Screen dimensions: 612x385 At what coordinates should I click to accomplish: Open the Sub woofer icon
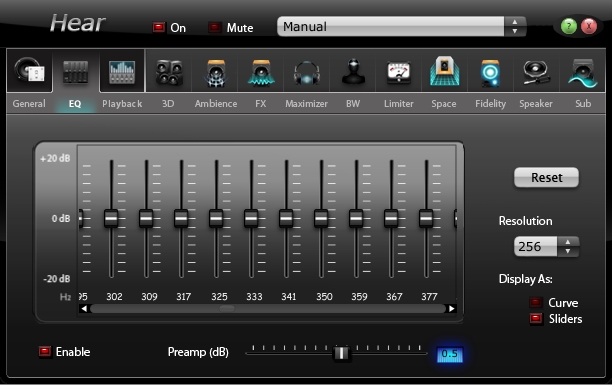583,73
